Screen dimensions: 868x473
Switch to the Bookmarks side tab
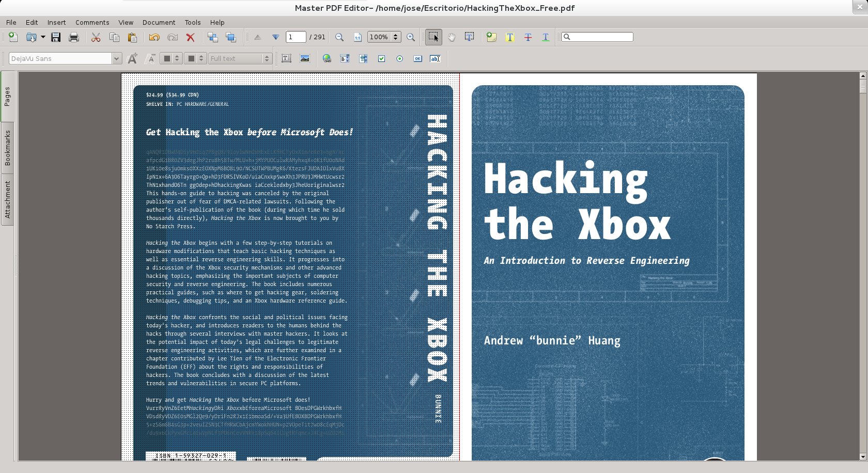click(x=7, y=148)
